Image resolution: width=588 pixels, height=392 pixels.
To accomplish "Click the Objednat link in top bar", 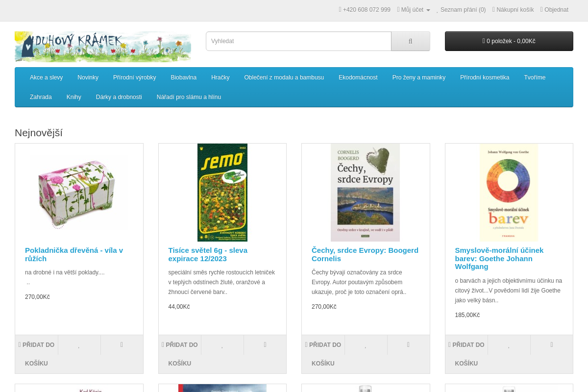I will pyautogui.click(x=556, y=10).
